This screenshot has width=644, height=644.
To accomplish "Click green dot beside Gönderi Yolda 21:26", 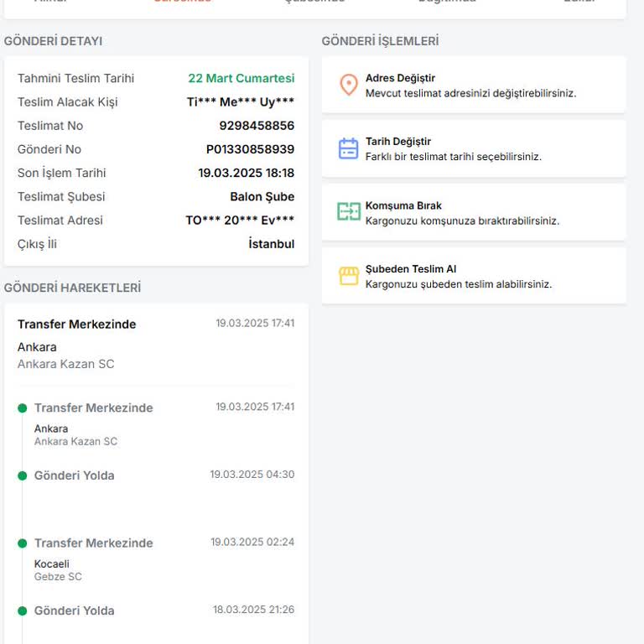I will click(x=22, y=610).
